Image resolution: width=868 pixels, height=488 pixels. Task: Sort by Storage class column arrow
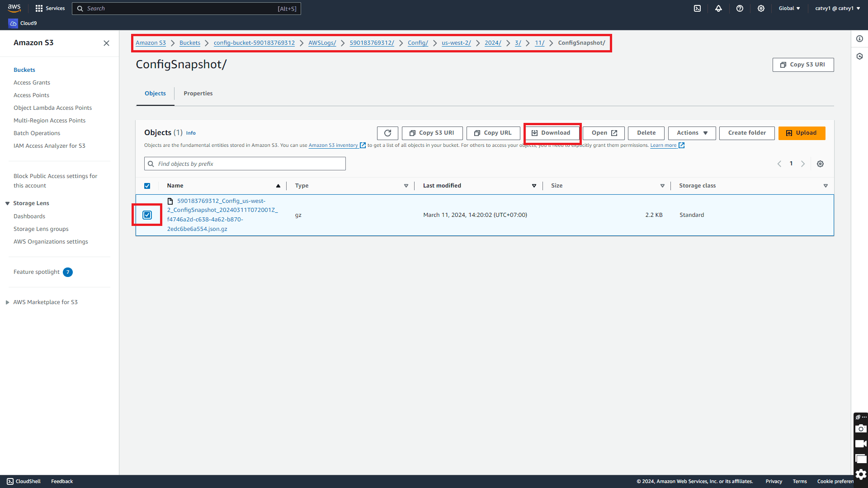(826, 186)
